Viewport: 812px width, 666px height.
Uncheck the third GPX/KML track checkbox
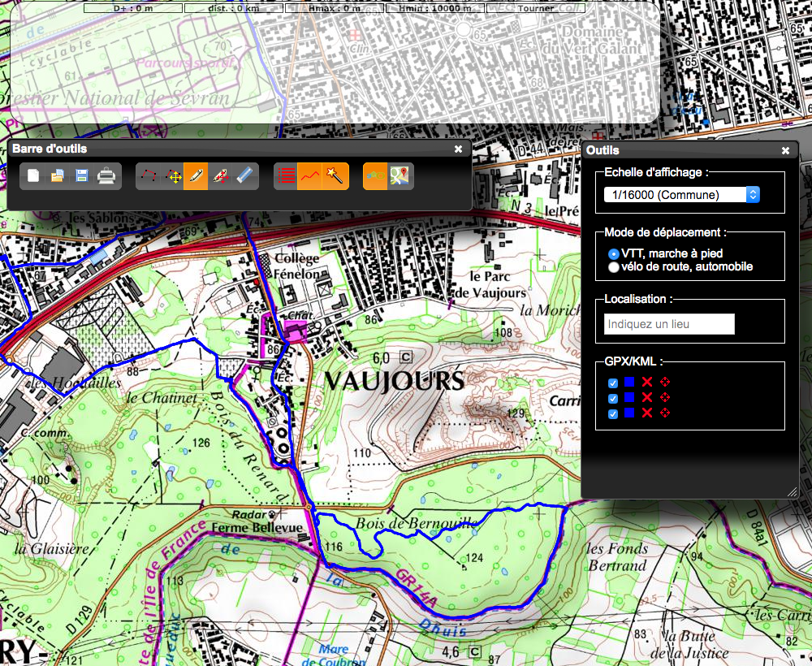coord(614,414)
